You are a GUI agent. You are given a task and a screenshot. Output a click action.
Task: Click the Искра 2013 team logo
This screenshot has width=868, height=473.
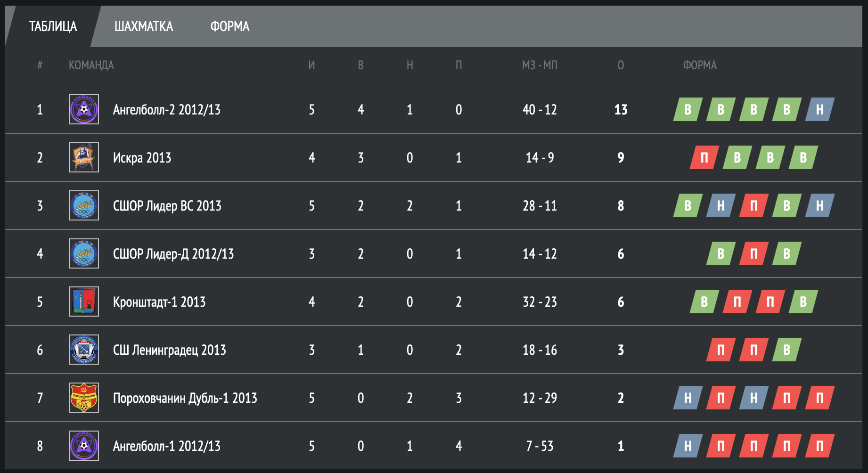click(x=84, y=157)
